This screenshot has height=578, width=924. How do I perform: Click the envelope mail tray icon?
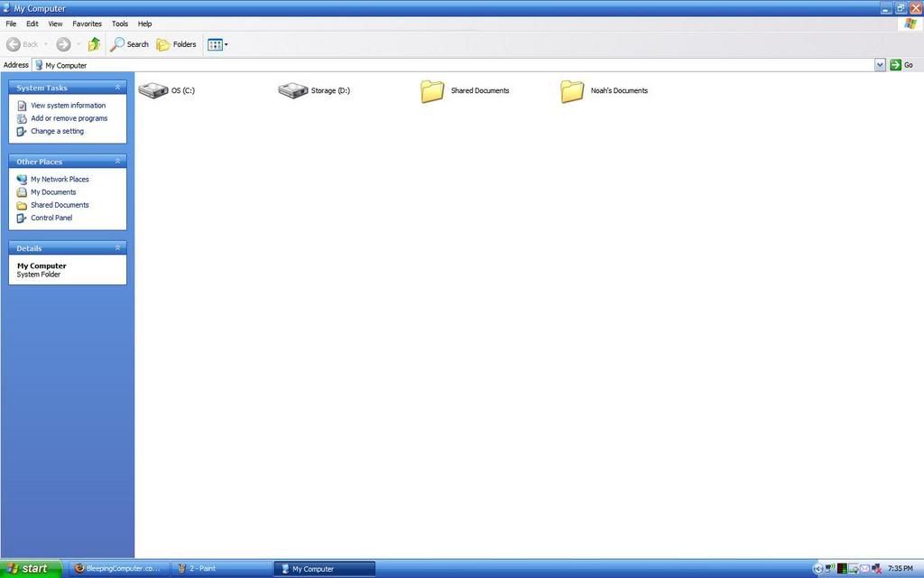(x=865, y=569)
